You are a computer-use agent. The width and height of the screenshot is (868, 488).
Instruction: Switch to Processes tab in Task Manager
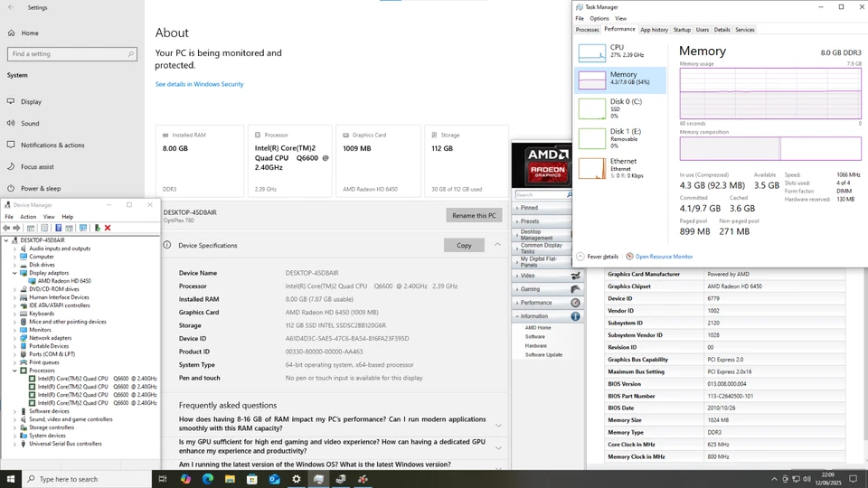pyautogui.click(x=587, y=30)
